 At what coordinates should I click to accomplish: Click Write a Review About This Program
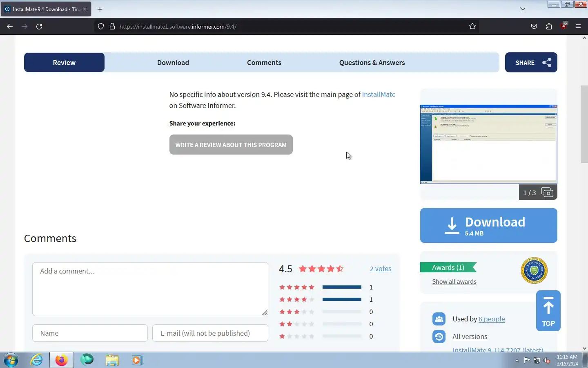tap(231, 145)
